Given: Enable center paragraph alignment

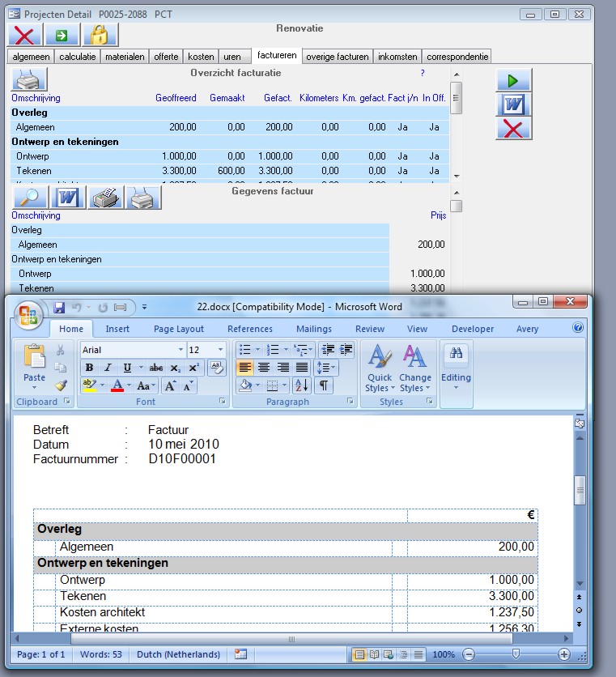Looking at the screenshot, I should [x=263, y=368].
